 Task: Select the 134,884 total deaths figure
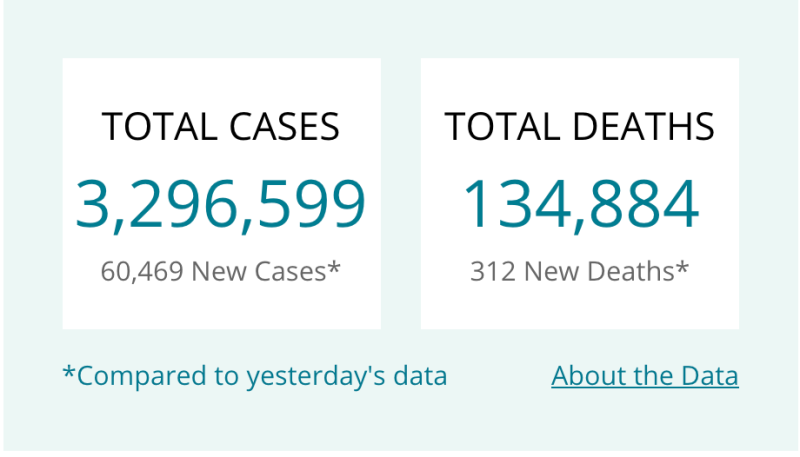581,205
